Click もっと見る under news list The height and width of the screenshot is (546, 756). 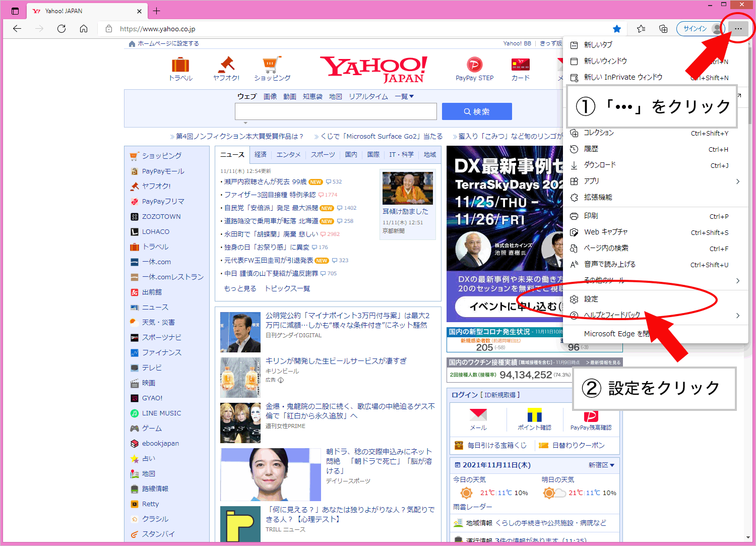coord(240,289)
